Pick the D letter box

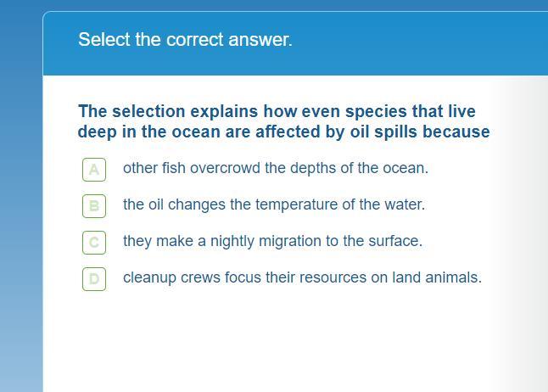tap(94, 278)
